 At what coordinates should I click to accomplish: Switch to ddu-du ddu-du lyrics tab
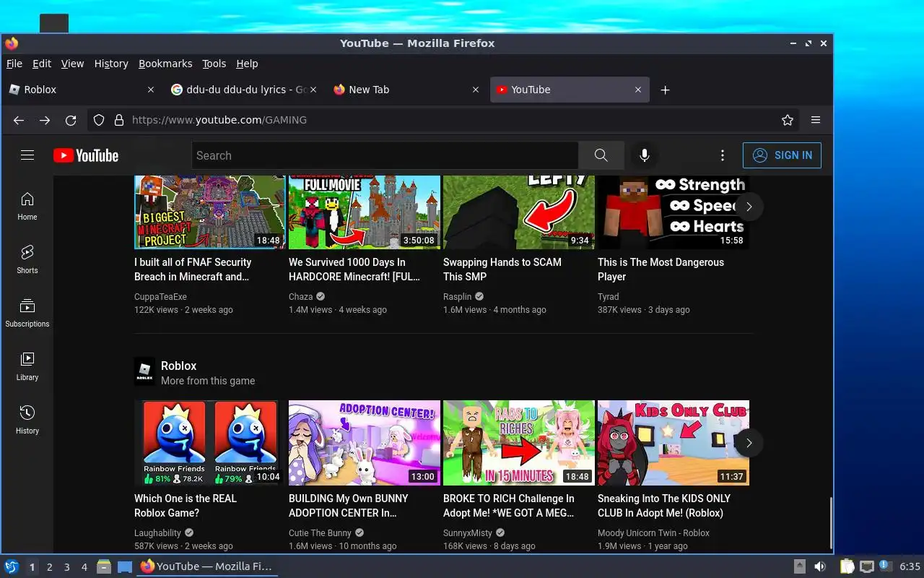(x=244, y=90)
